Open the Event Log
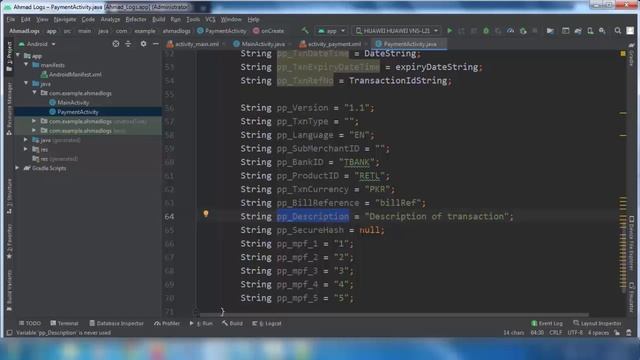 click(547, 323)
